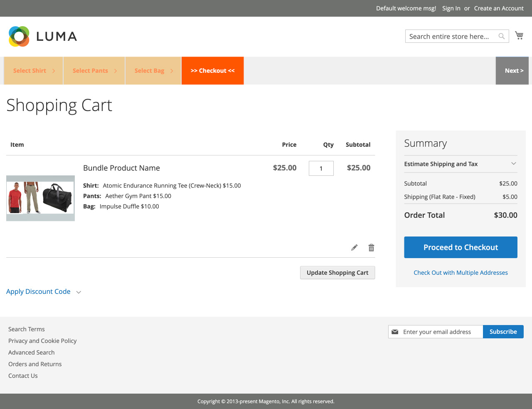Open the mini cart icon
Viewport: 532px width, 409px height.
tap(519, 35)
